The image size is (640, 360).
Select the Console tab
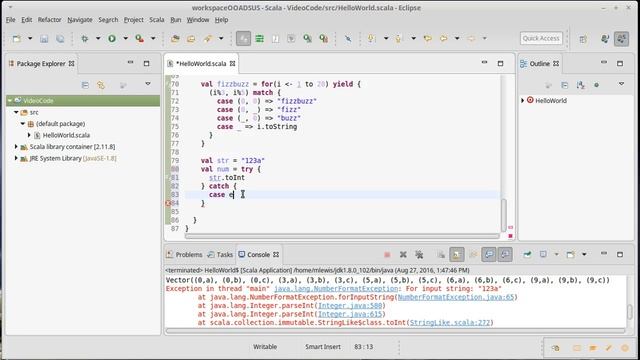pyautogui.click(x=258, y=254)
